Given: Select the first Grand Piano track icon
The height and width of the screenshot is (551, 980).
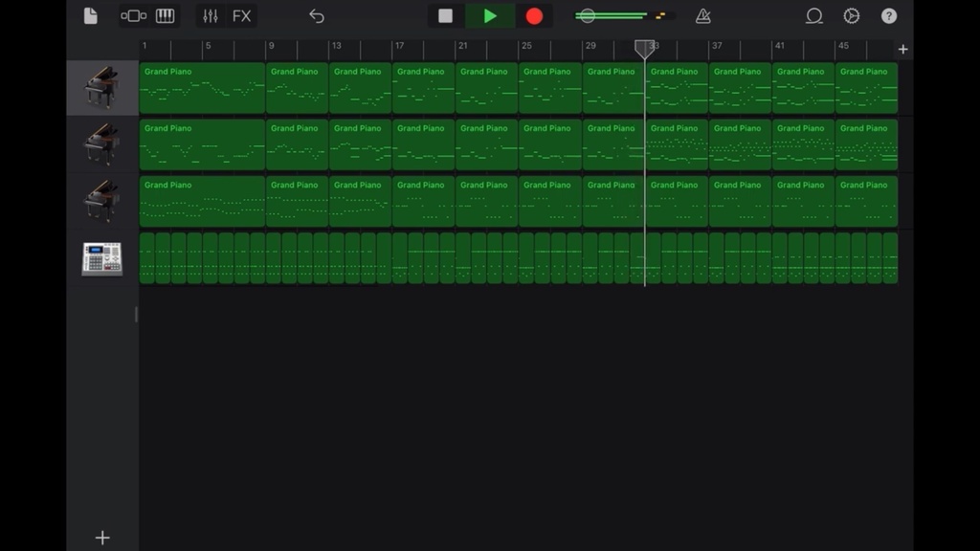Looking at the screenshot, I should coord(101,87).
